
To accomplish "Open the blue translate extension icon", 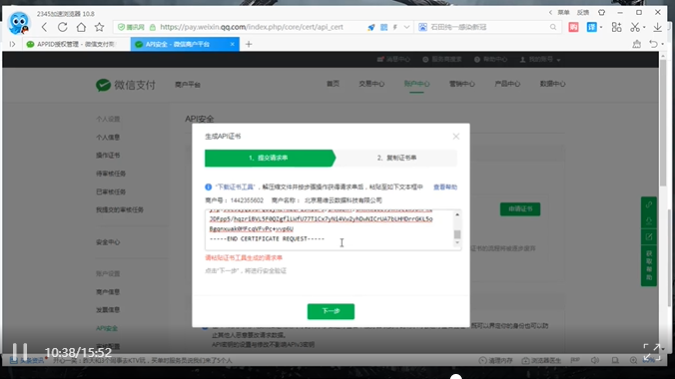I will coord(592,27).
